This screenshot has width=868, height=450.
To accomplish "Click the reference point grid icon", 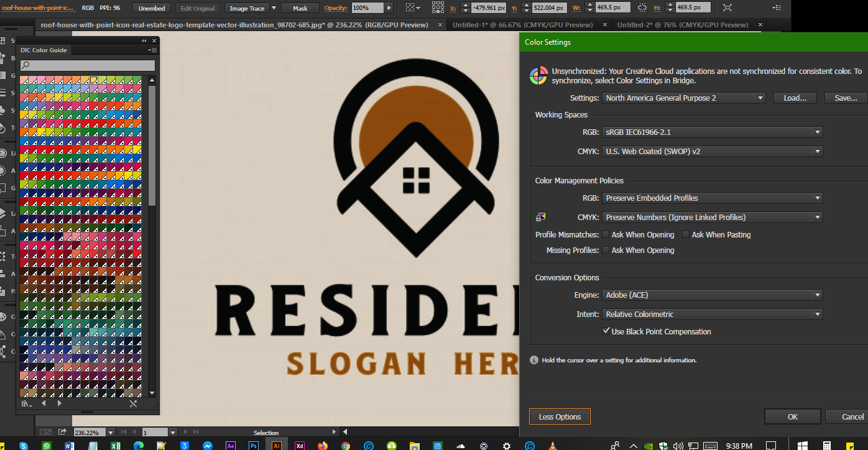I will coord(438,8).
